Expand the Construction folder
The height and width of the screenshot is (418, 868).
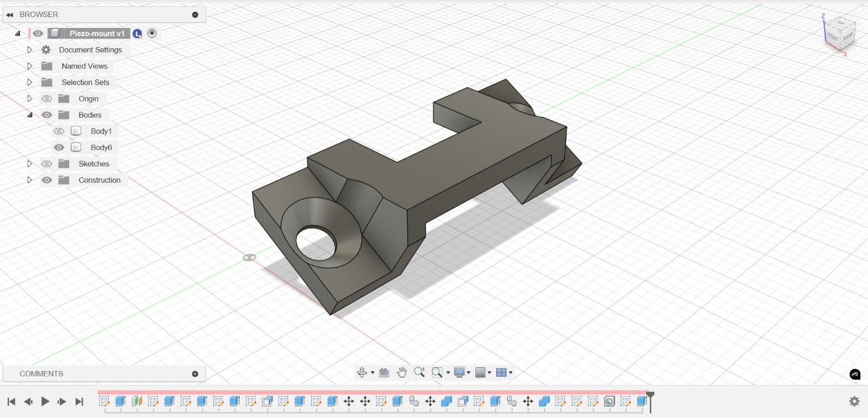29,180
